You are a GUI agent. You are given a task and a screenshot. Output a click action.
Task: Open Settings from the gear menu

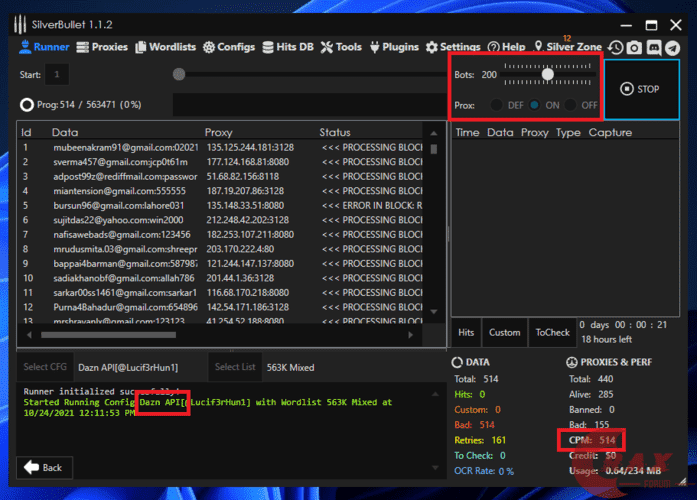tap(453, 47)
